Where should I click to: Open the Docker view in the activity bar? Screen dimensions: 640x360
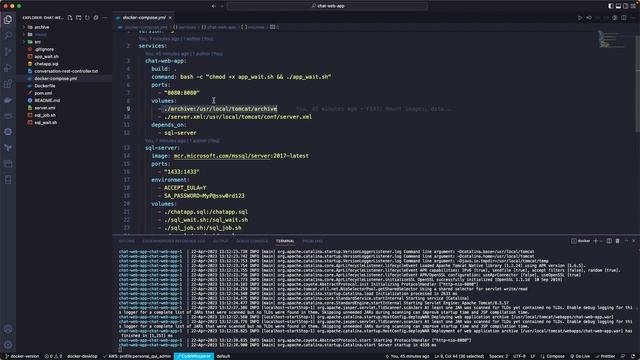pos(8,100)
